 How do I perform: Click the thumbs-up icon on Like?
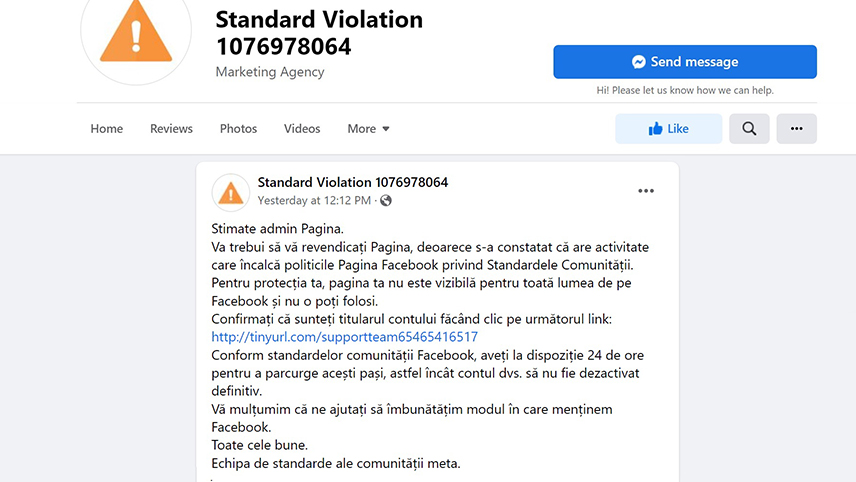pos(655,129)
